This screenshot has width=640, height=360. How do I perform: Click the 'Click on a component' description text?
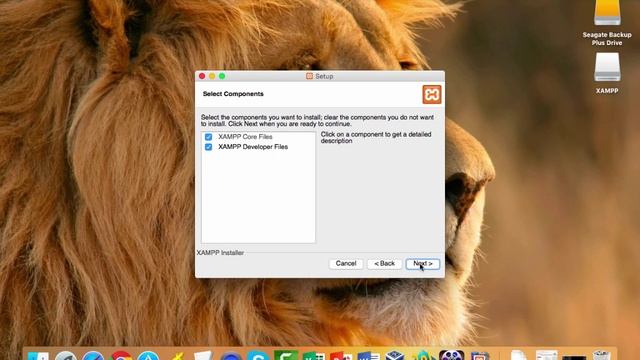pyautogui.click(x=376, y=138)
